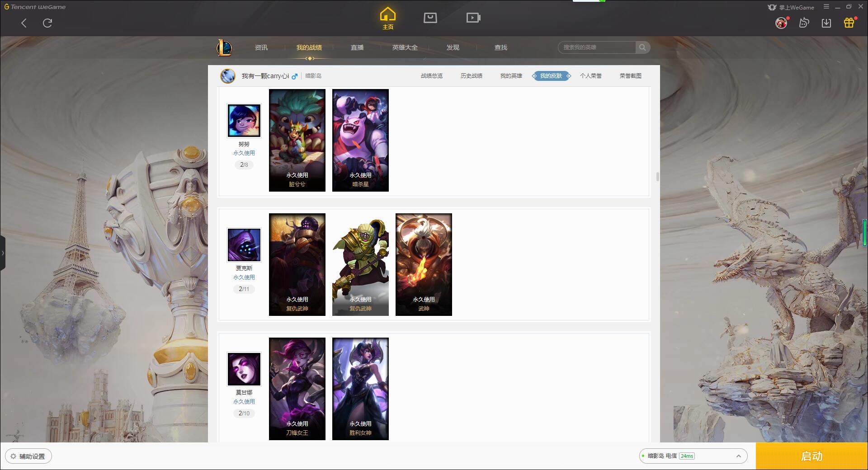Switch to the 查找 tab
This screenshot has width=868, height=470.
click(x=501, y=47)
